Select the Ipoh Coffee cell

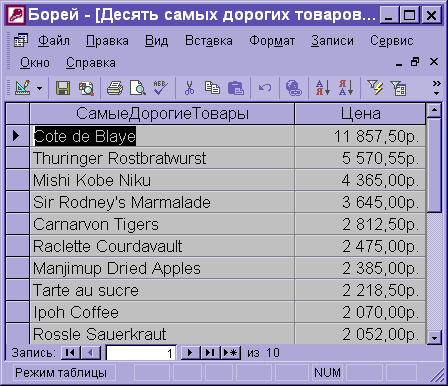[x=162, y=312]
